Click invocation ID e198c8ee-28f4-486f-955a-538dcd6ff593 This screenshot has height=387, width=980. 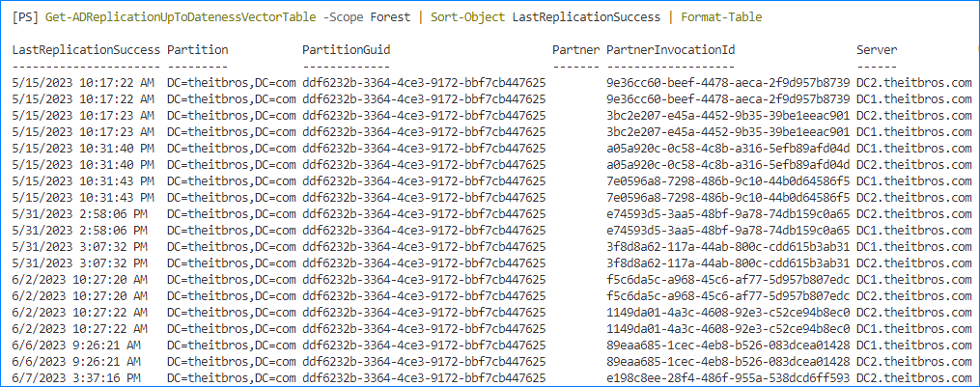728,376
